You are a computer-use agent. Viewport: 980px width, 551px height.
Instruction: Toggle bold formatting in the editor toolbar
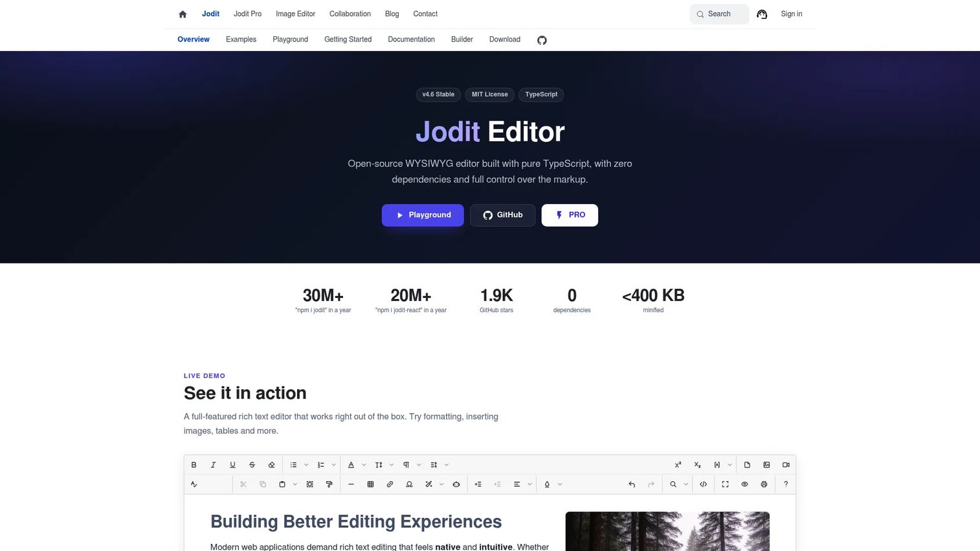(194, 465)
